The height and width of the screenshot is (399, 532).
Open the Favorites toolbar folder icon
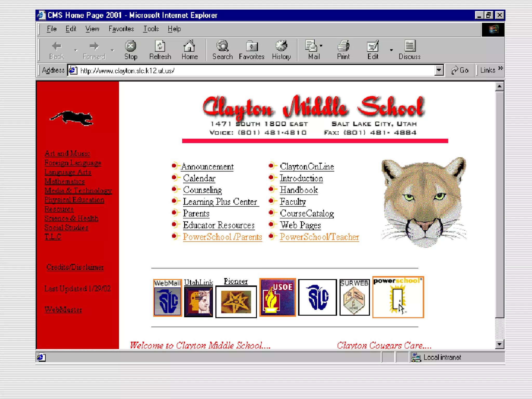(251, 46)
